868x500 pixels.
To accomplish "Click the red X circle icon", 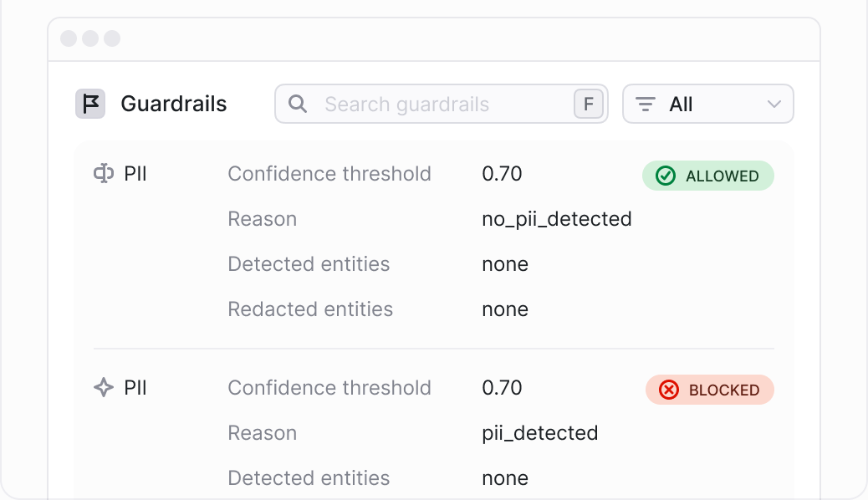I will point(669,390).
